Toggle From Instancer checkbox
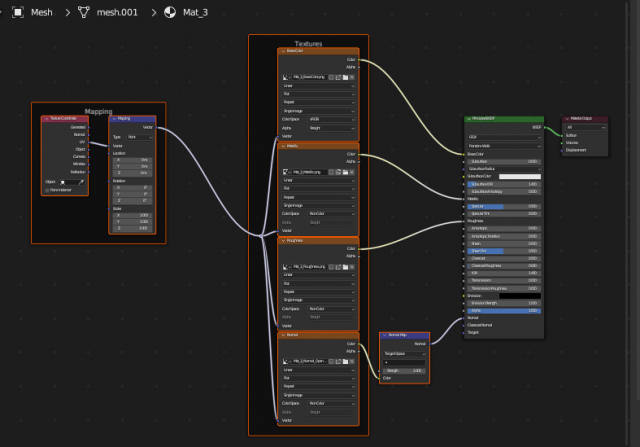Viewport: 640px width, 447px height. [x=47, y=189]
